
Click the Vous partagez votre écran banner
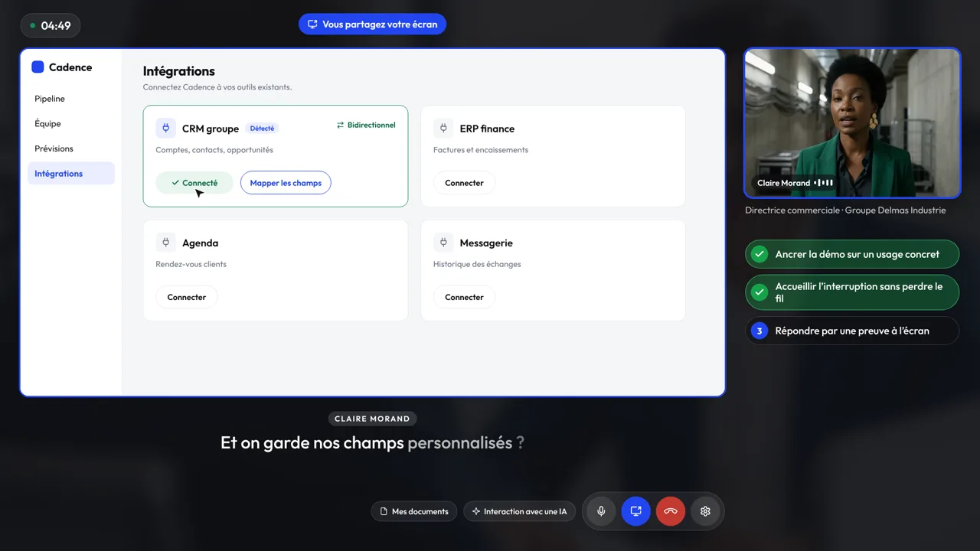pos(372,24)
